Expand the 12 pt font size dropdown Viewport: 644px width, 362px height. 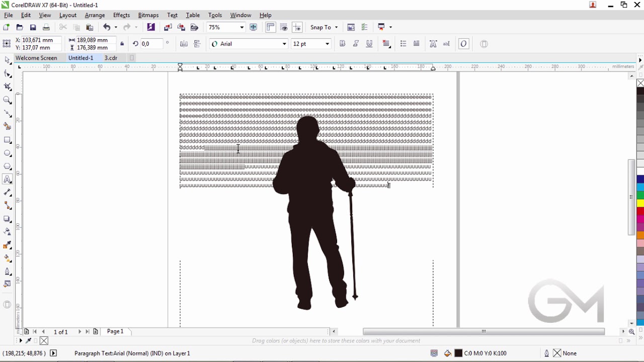(311, 44)
